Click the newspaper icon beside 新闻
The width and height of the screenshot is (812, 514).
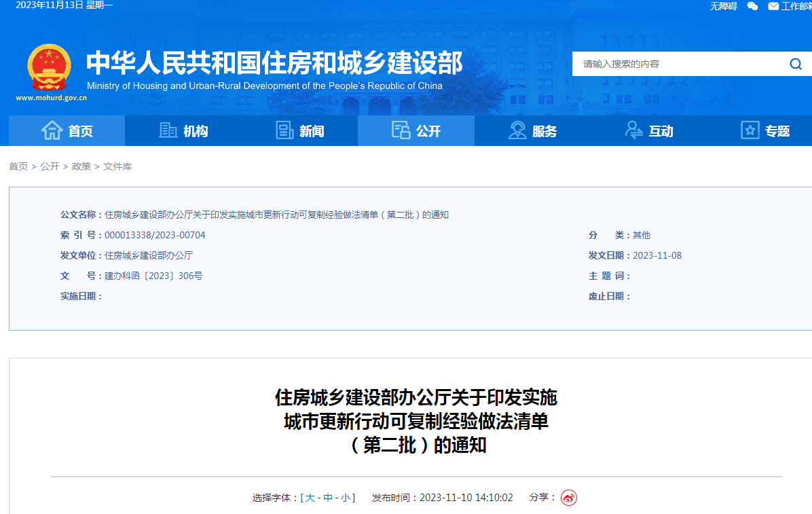(x=285, y=130)
